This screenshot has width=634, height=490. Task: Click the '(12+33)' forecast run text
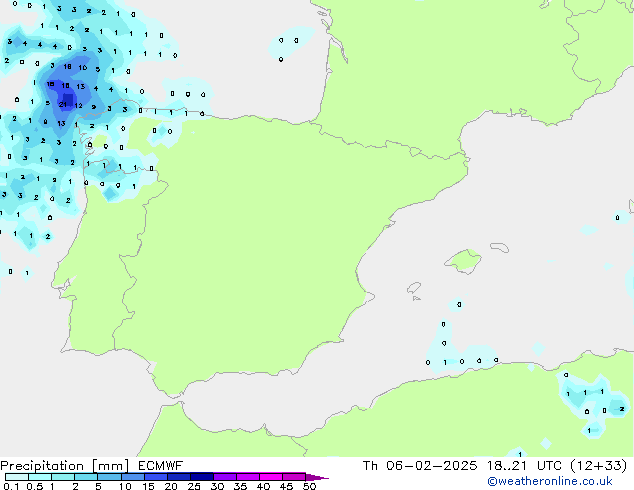pos(599,465)
